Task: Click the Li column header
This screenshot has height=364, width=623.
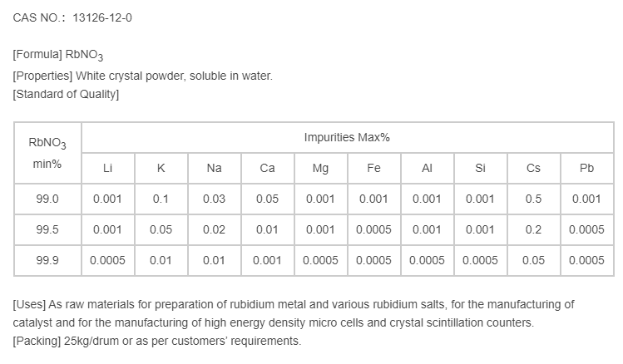Action: [107, 168]
